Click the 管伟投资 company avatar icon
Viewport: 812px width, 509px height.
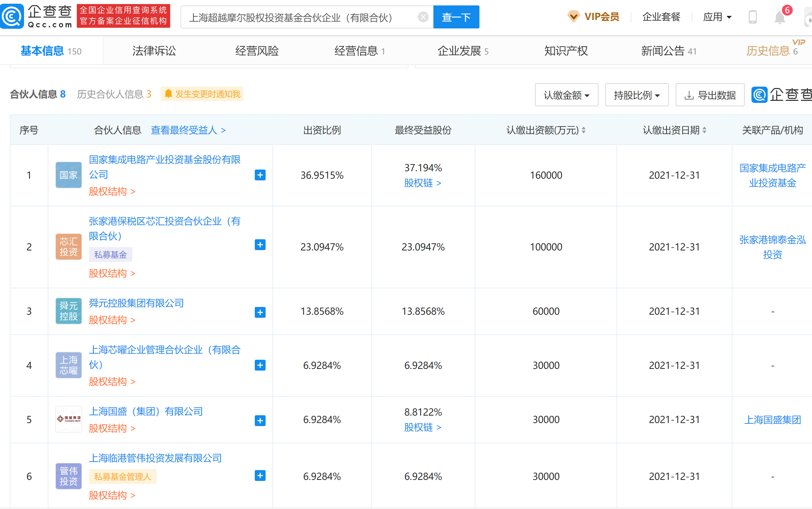pyautogui.click(x=69, y=476)
